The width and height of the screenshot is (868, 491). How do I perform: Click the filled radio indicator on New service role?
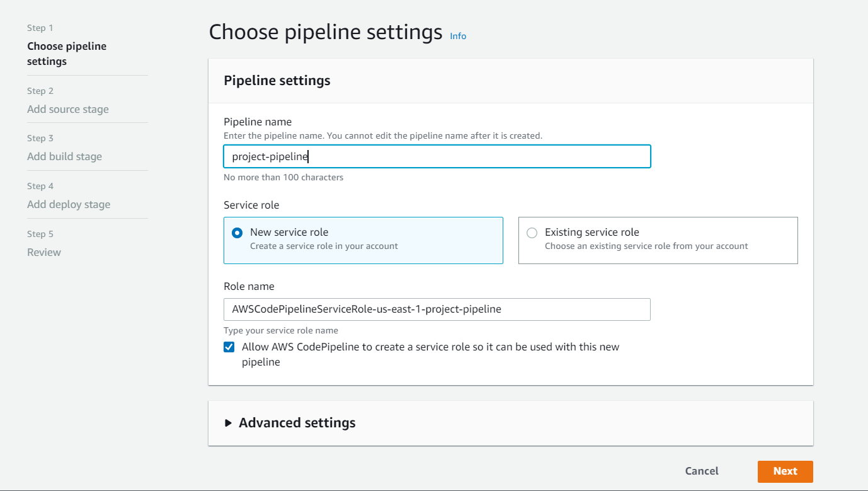click(x=236, y=233)
